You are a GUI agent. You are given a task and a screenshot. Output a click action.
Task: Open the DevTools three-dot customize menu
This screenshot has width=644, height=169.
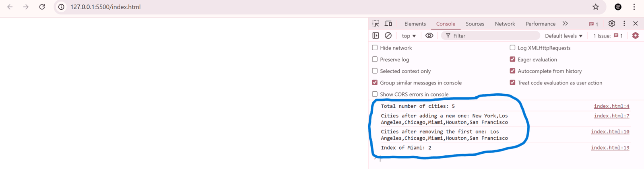tap(624, 24)
